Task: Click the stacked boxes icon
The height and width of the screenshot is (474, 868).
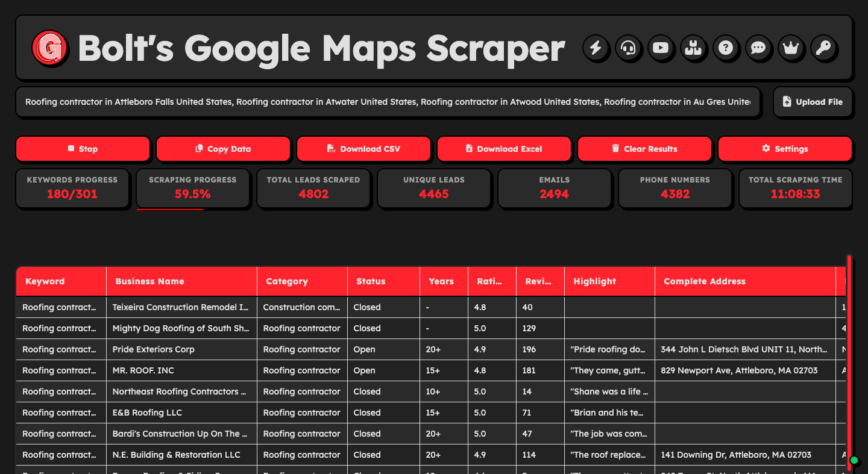Action: [693, 48]
